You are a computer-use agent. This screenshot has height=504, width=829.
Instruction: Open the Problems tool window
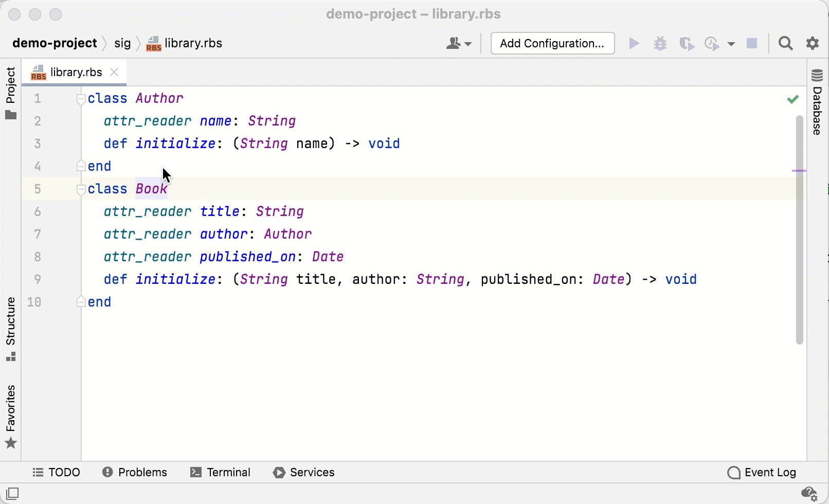135,472
